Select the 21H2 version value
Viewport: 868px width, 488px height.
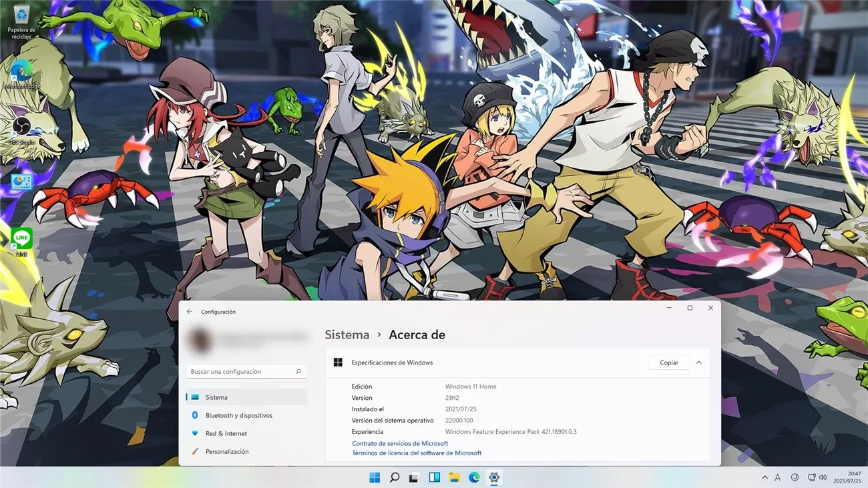pyautogui.click(x=452, y=398)
